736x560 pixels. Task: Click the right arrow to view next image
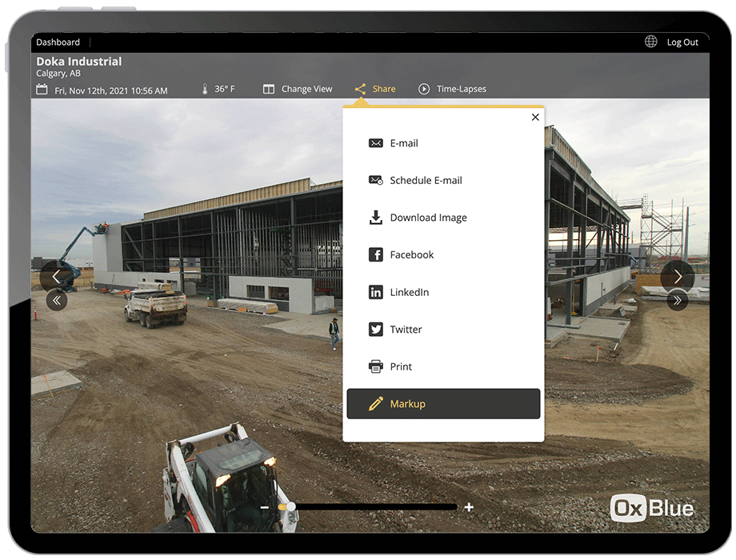tap(677, 276)
